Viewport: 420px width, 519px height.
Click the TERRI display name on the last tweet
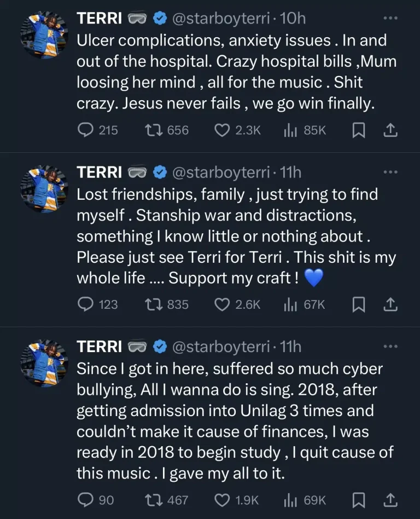coord(98,347)
